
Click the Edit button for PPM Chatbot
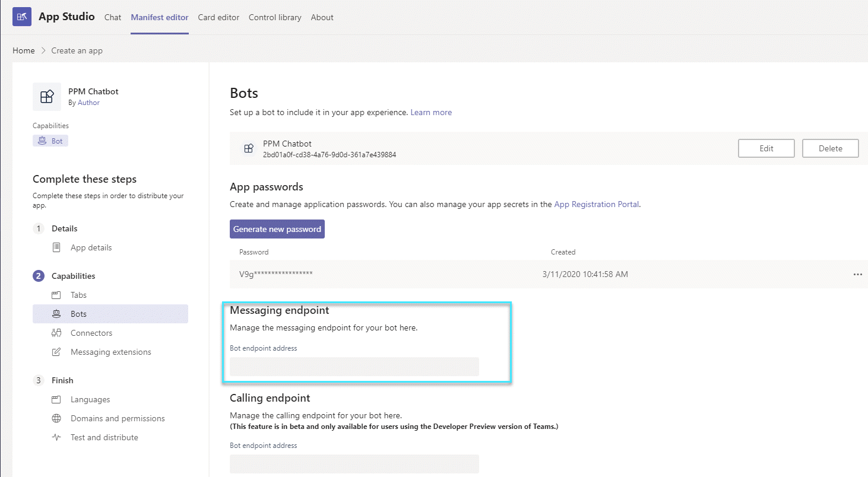pyautogui.click(x=766, y=148)
